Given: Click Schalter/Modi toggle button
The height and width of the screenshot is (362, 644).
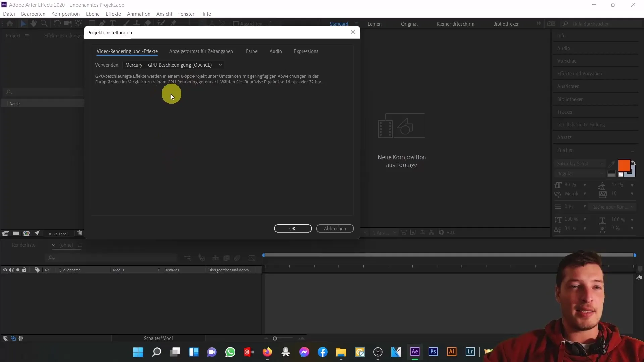Looking at the screenshot, I should pos(158,338).
